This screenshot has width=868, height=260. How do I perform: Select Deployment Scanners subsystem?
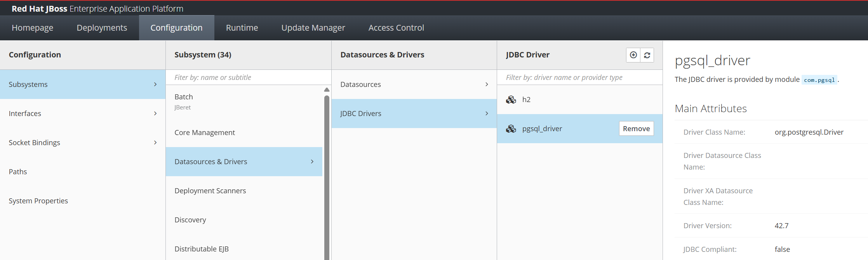coord(244,191)
